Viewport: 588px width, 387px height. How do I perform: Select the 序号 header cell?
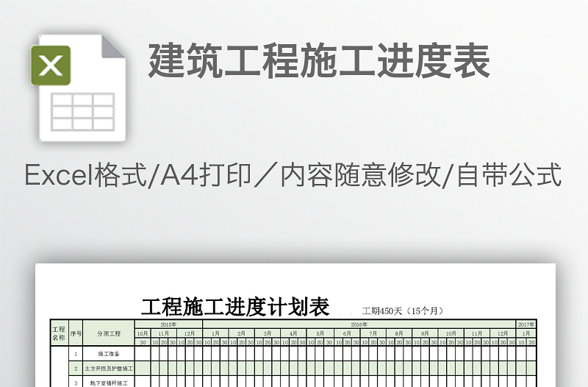click(76, 333)
